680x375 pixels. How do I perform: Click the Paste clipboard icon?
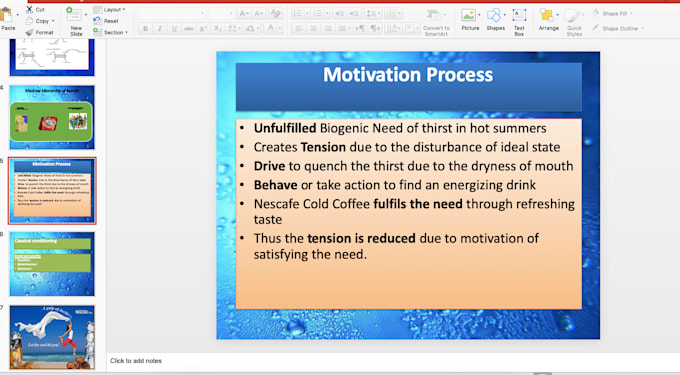[7, 15]
